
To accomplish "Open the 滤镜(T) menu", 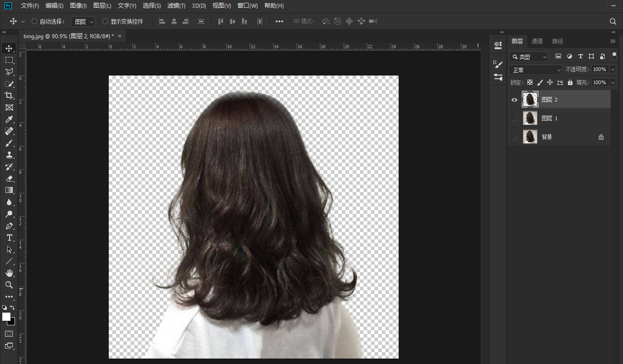I will tap(176, 6).
